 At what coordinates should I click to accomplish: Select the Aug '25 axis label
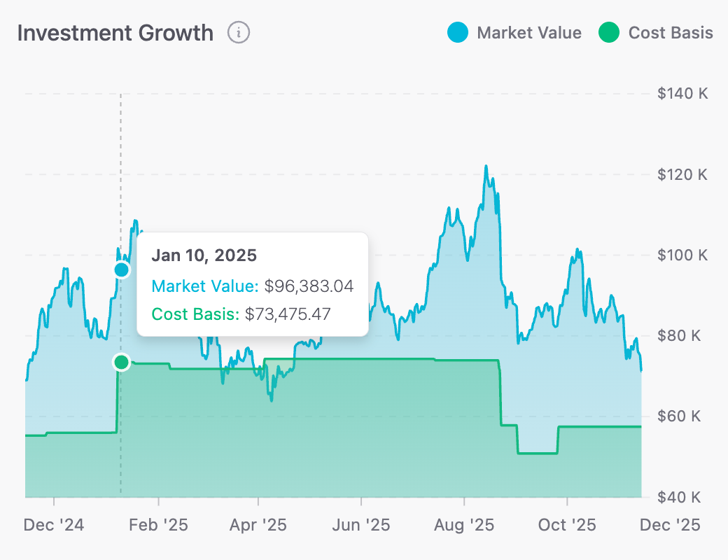point(463,524)
